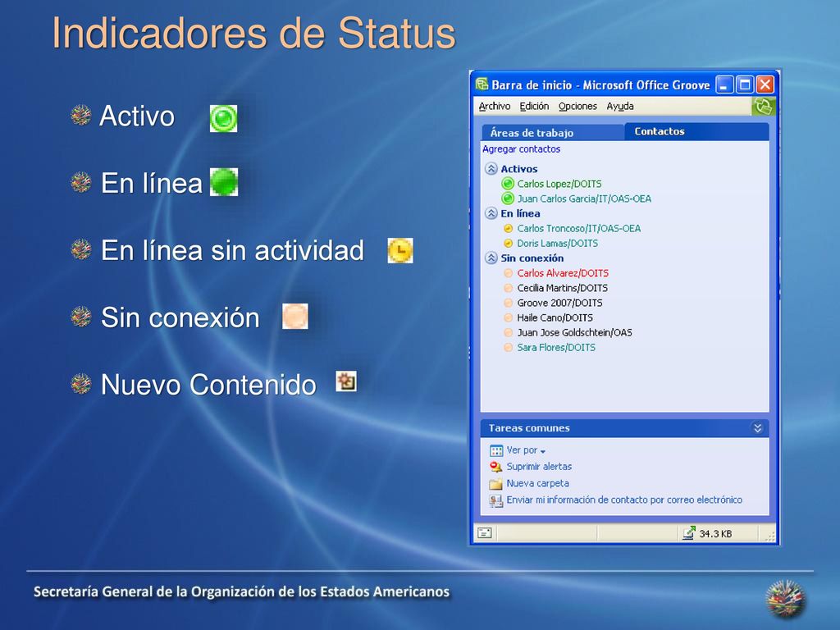Click the Suprimir alertas icon
This screenshot has width=840, height=630.
click(x=496, y=467)
